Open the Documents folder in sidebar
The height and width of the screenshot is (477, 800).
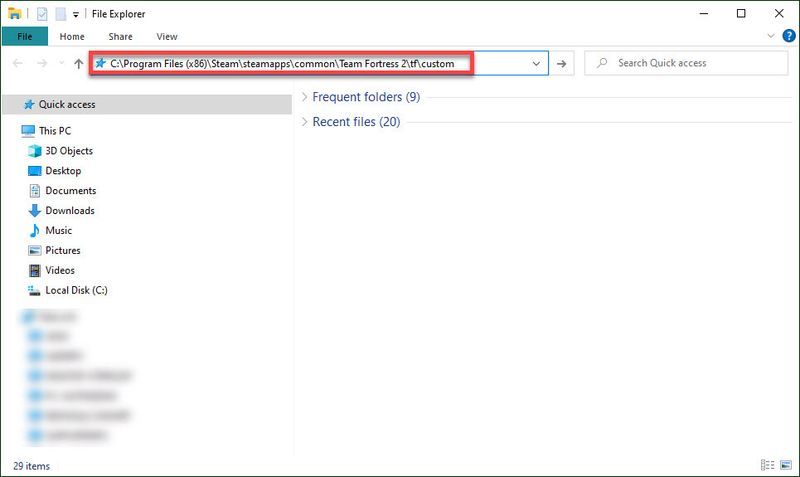[x=70, y=190]
